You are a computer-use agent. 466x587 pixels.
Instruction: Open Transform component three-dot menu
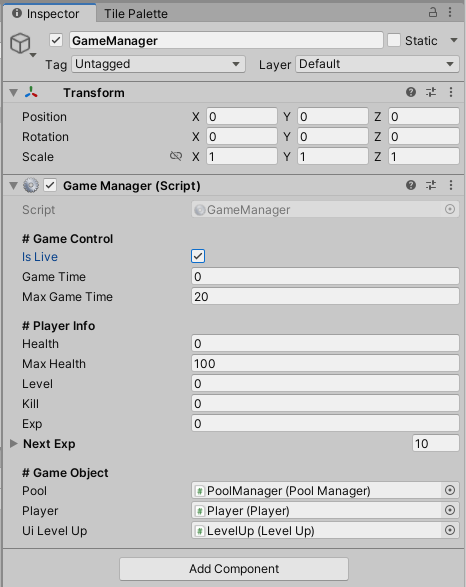coord(451,92)
